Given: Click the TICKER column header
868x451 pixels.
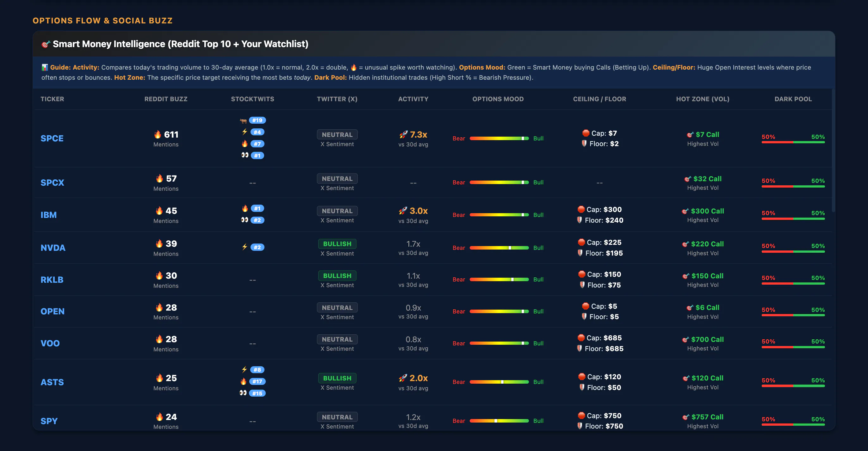Looking at the screenshot, I should [x=52, y=99].
